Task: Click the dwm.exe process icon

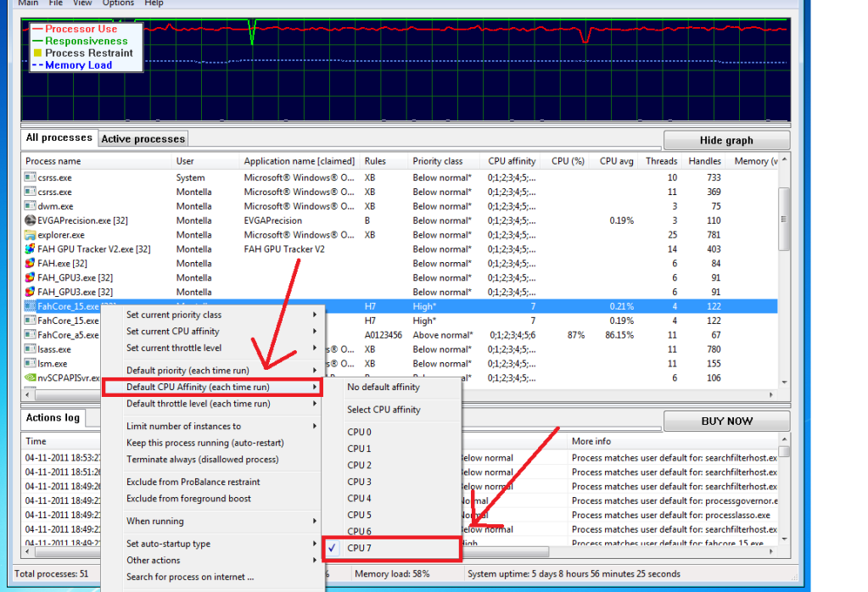Action: [31, 206]
